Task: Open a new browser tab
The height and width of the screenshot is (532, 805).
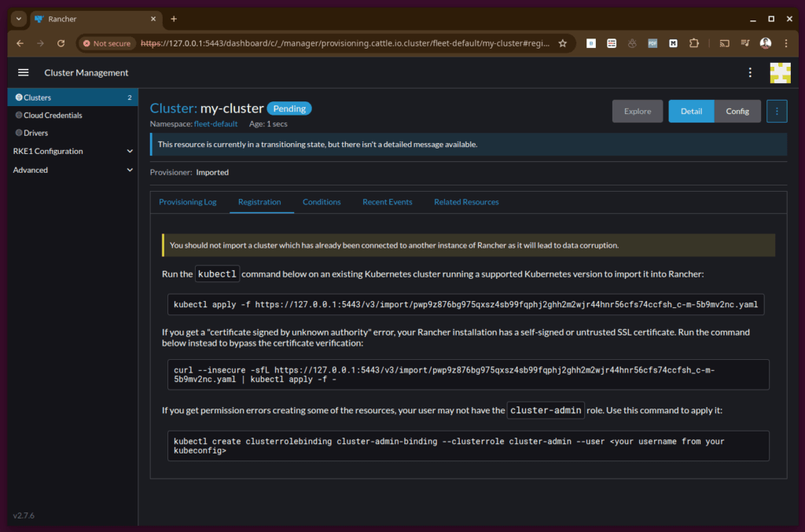Action: click(x=174, y=19)
